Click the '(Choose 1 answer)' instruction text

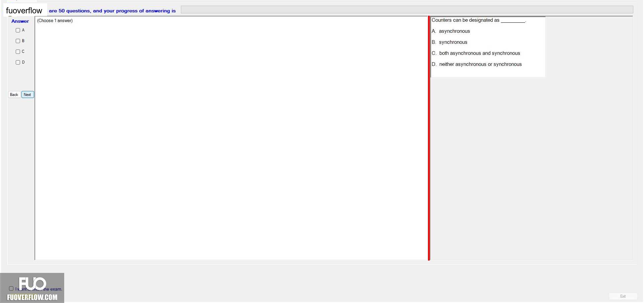[x=55, y=21]
